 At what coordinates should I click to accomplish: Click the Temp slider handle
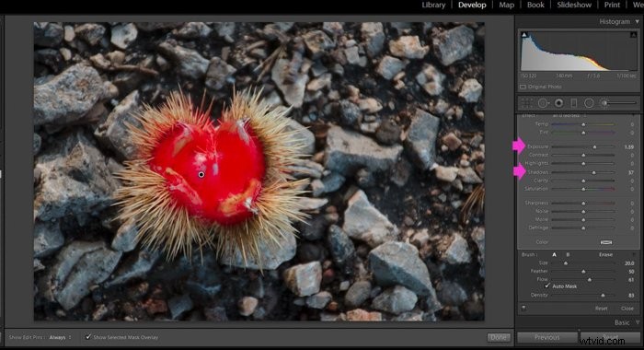coord(583,124)
